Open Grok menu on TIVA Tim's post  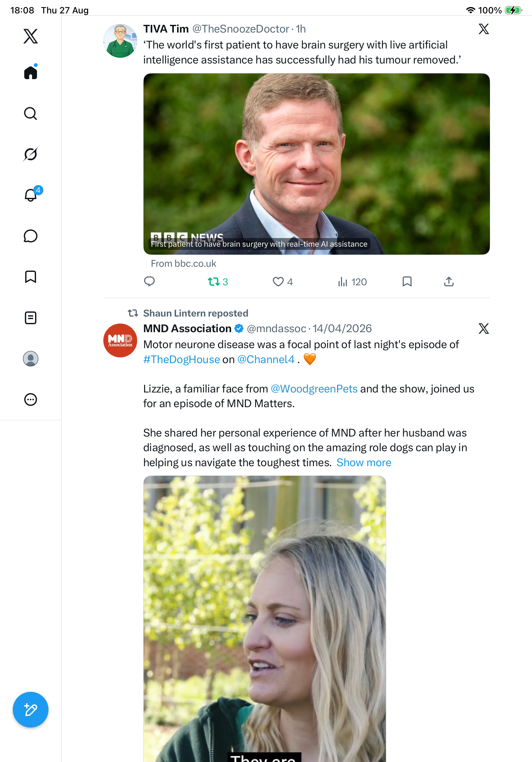pyautogui.click(x=484, y=29)
